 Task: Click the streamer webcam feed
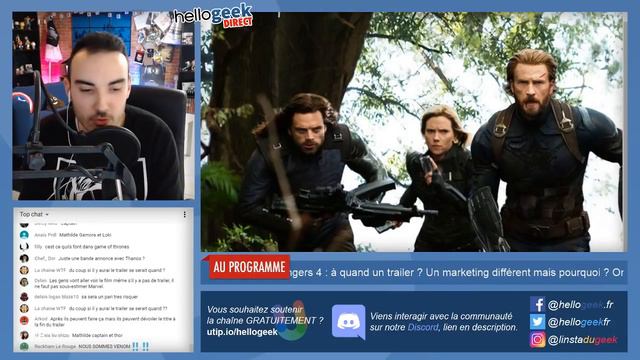point(104,106)
